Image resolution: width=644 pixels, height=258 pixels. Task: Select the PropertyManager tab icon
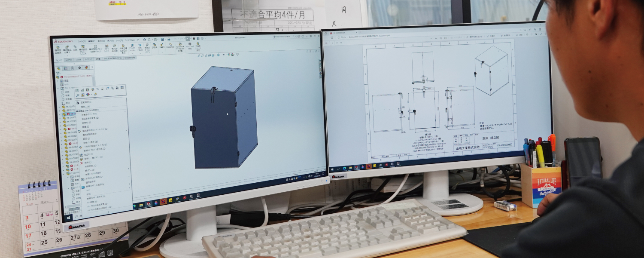point(65,68)
